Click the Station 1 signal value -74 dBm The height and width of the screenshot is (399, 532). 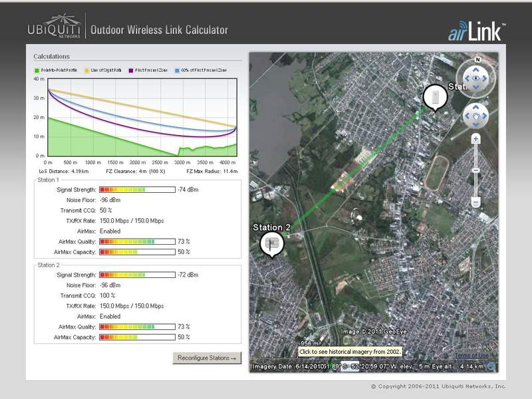pyautogui.click(x=188, y=190)
